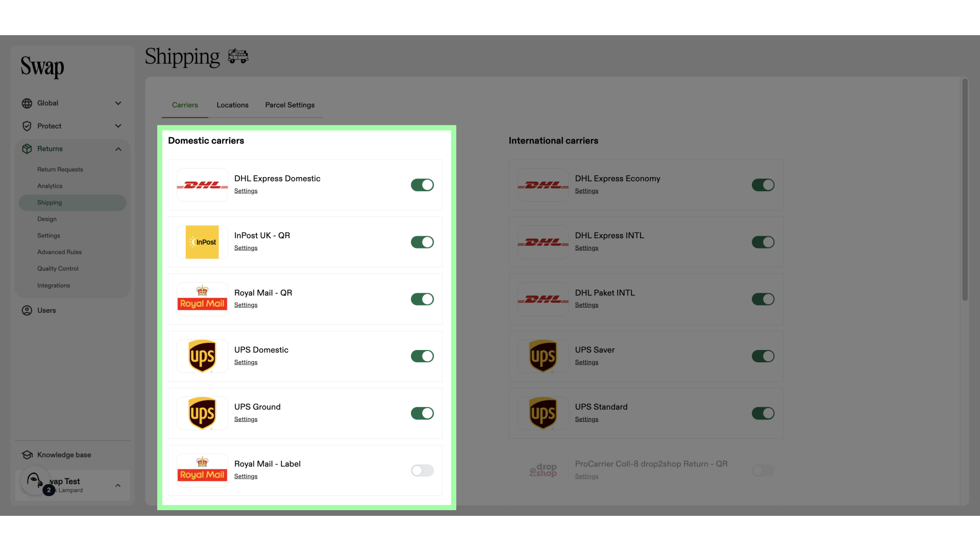The image size is (980, 551).
Task: Switch to the Carriers tab
Action: (185, 105)
